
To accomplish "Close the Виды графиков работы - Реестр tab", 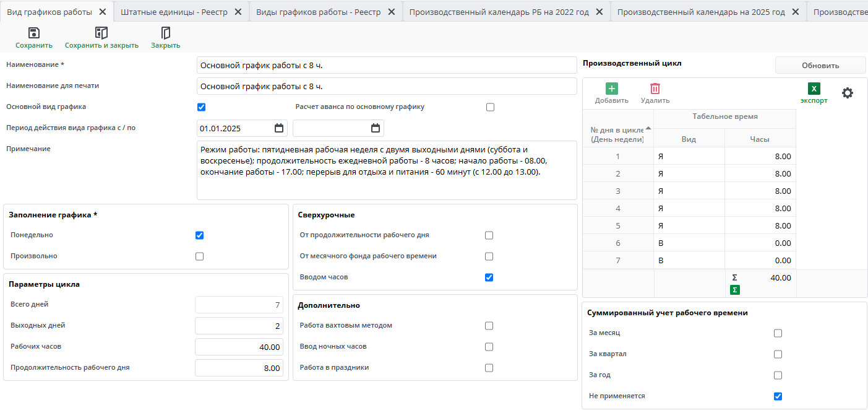I will pyautogui.click(x=392, y=12).
